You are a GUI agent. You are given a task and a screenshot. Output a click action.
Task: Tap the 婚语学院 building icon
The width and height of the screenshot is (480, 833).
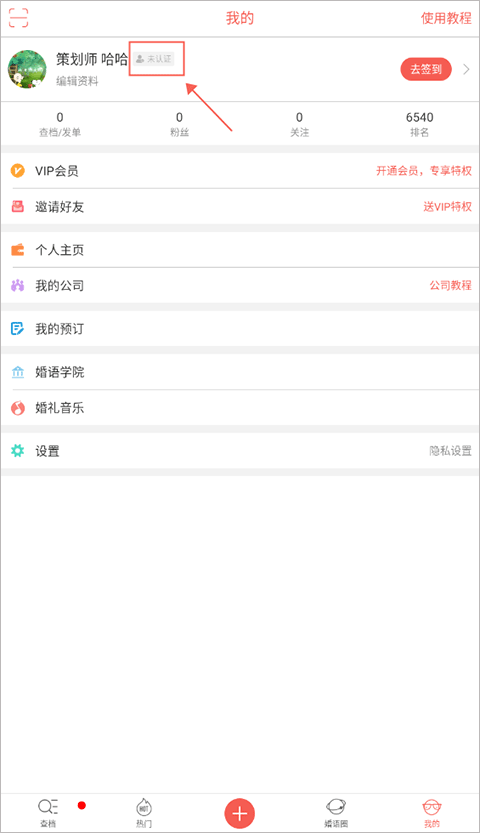18,372
